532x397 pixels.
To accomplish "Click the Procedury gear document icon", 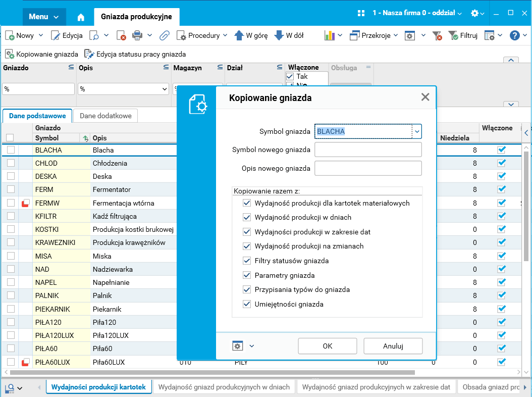I will click(x=181, y=35).
